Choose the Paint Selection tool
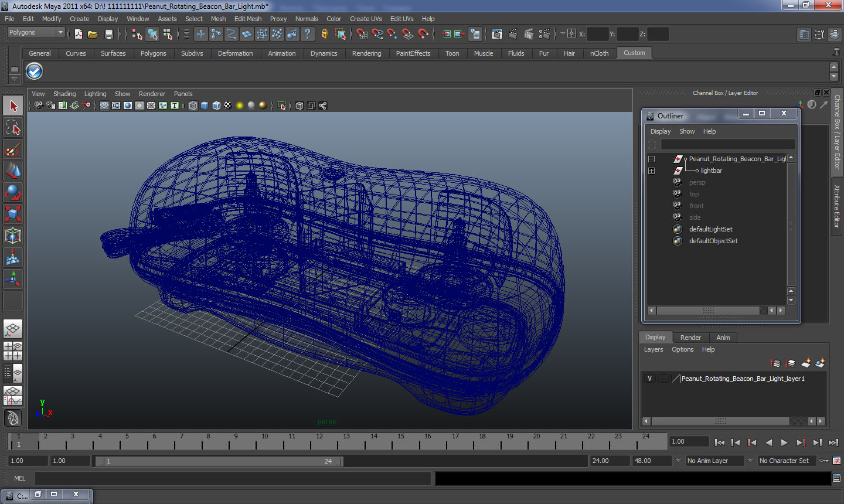This screenshot has width=844, height=504. [x=13, y=149]
